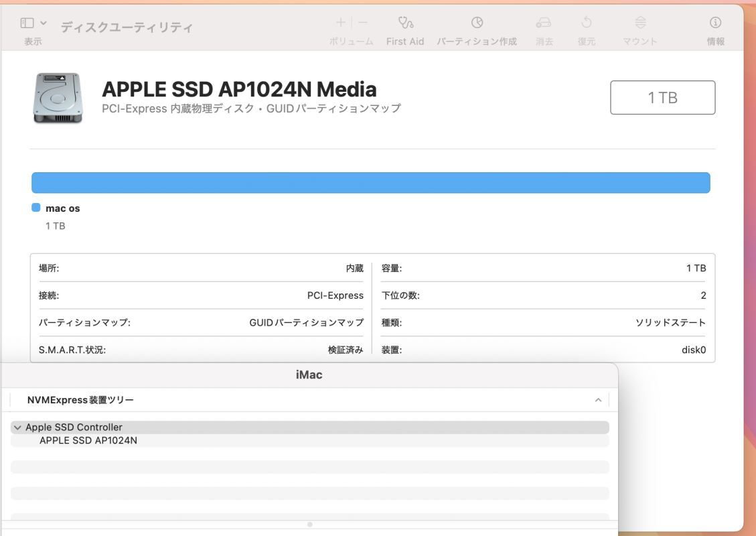
Task: Click the mount disk icon
Action: coord(640,22)
